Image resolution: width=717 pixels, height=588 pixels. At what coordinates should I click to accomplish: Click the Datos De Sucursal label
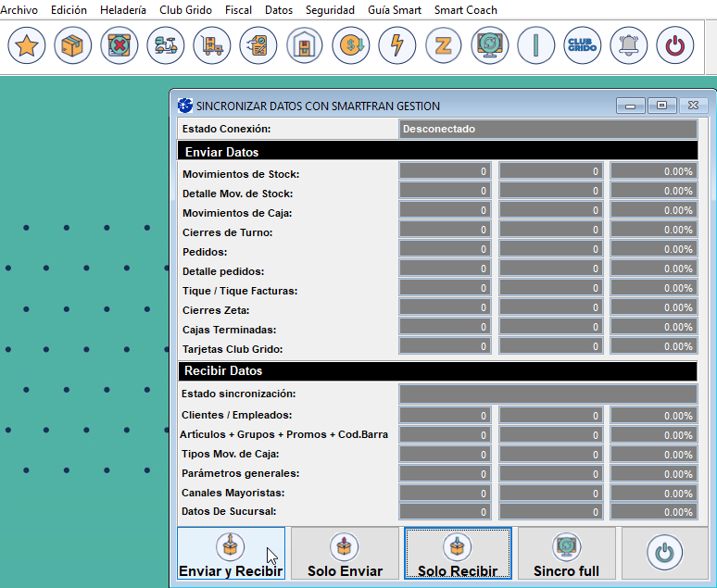[229, 511]
